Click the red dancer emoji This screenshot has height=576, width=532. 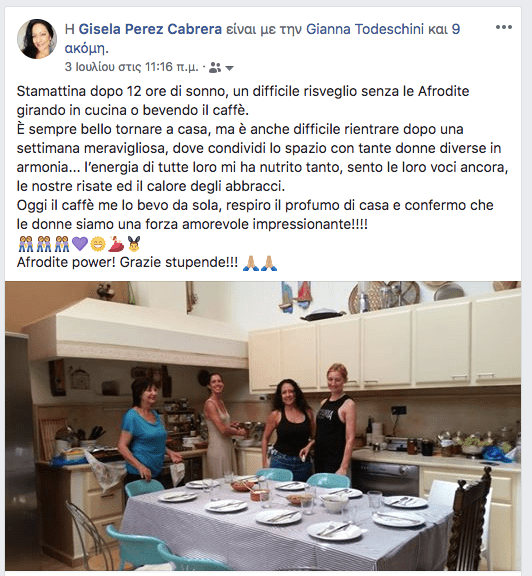[x=116, y=244]
